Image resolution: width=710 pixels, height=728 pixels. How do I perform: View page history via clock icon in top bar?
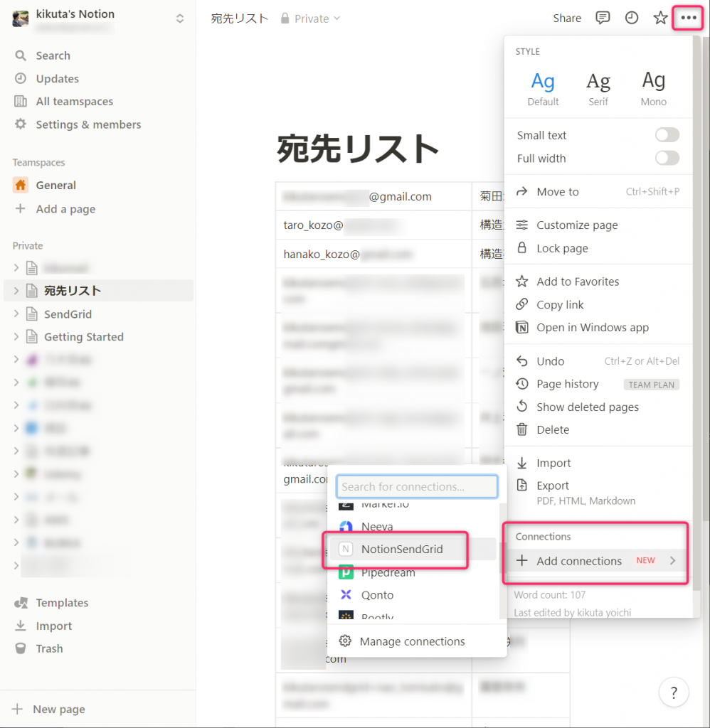pos(631,18)
